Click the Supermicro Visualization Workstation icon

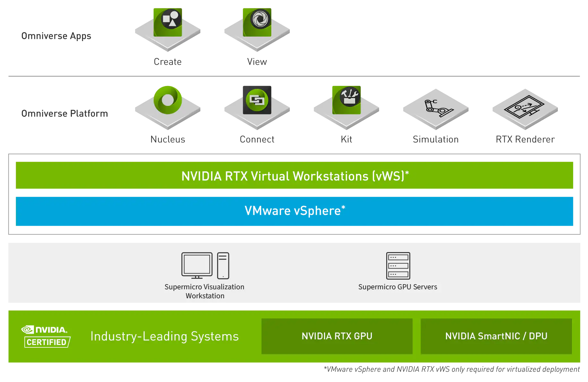click(205, 266)
